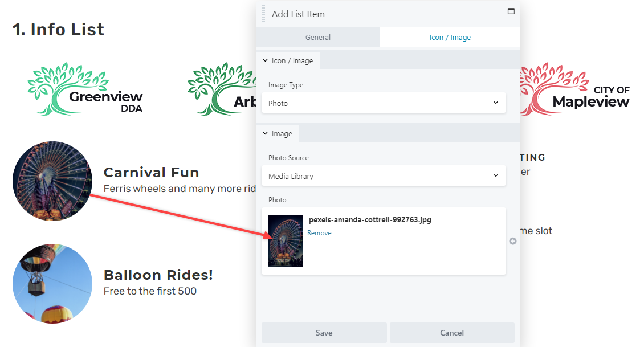Click the Cancel button

pos(452,333)
